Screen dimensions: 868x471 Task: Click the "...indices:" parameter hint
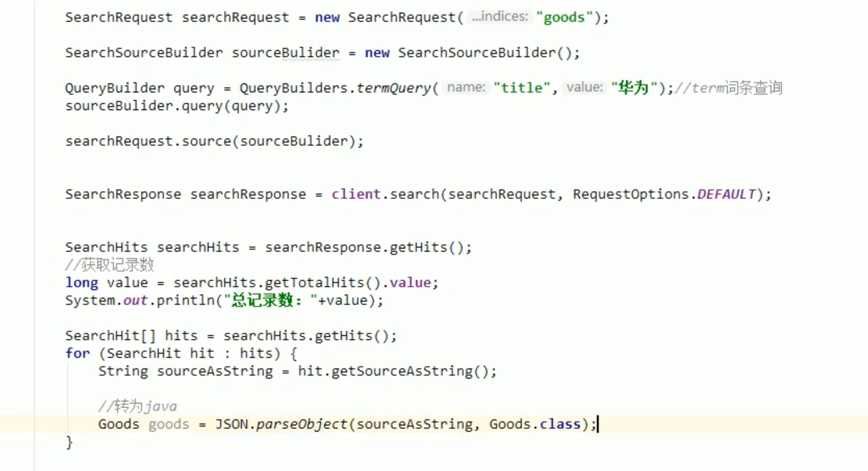(499, 17)
